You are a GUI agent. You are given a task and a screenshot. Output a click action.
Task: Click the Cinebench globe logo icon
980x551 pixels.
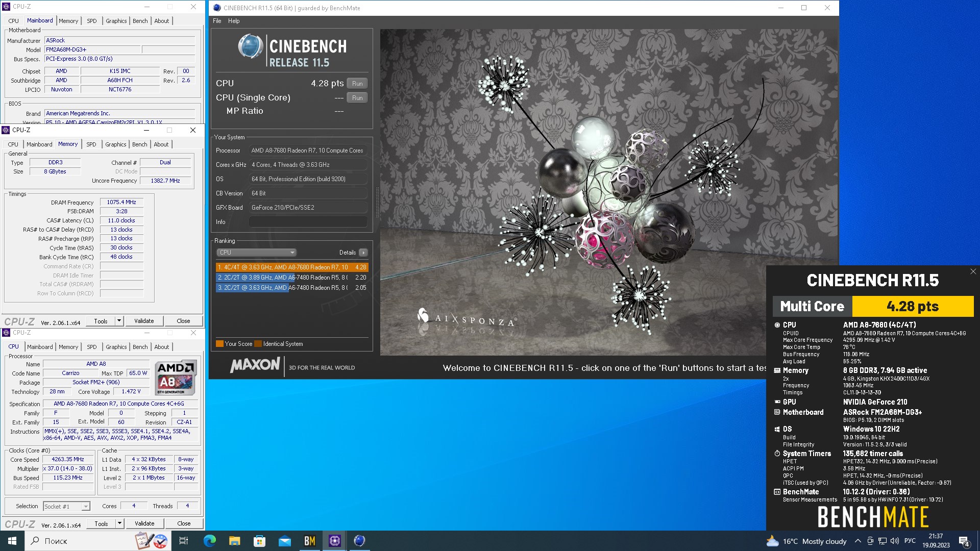(251, 47)
